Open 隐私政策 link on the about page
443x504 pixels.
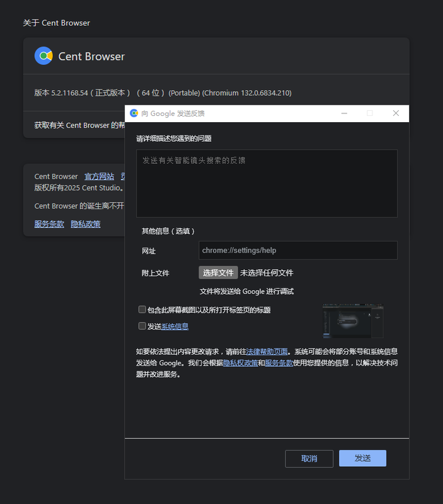click(86, 224)
